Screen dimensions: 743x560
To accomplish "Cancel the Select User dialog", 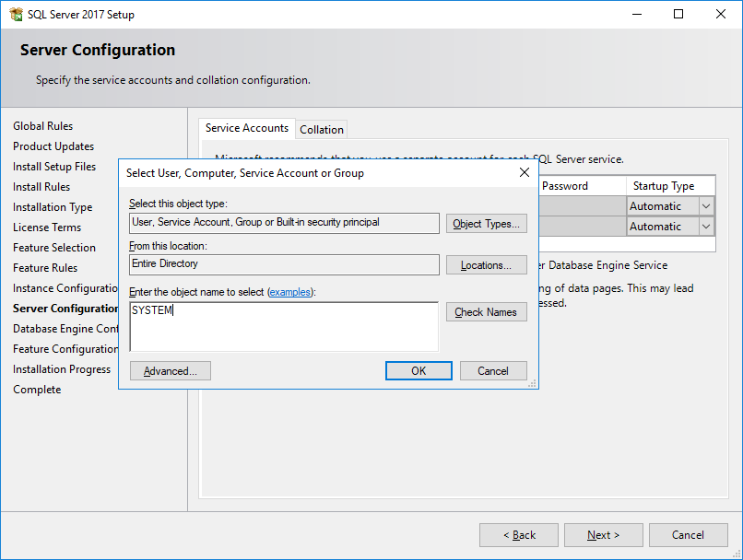I will 493,370.
